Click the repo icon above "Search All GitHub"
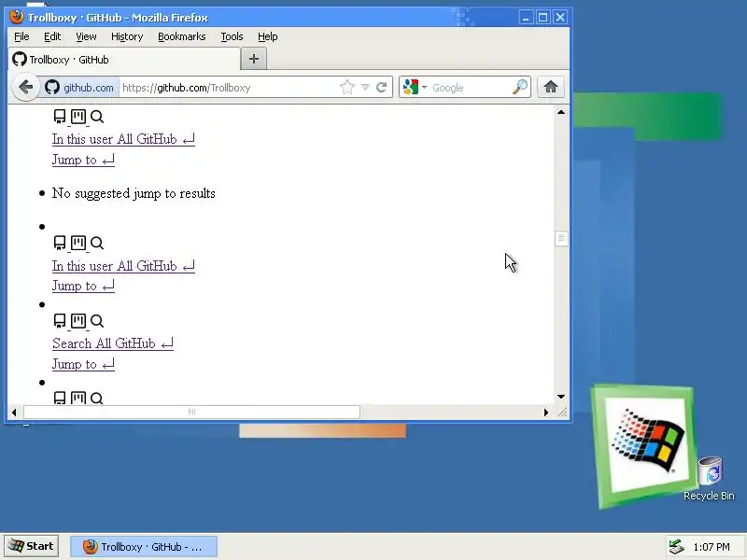 (60, 321)
